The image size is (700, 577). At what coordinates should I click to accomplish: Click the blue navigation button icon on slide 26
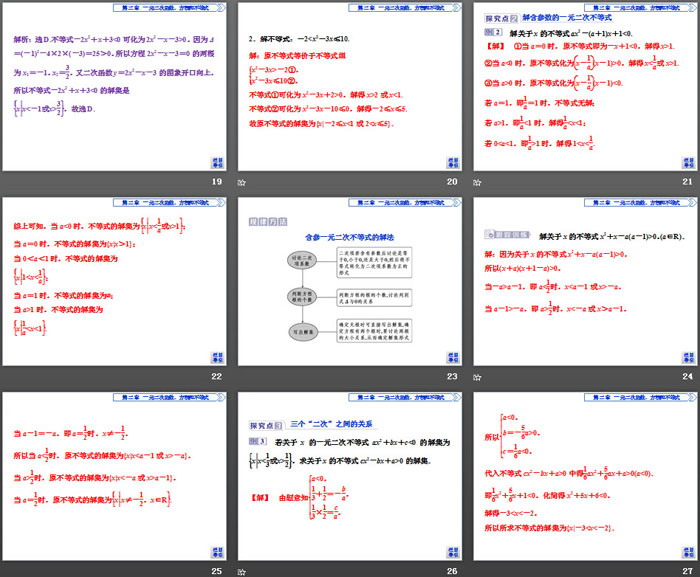[453, 552]
